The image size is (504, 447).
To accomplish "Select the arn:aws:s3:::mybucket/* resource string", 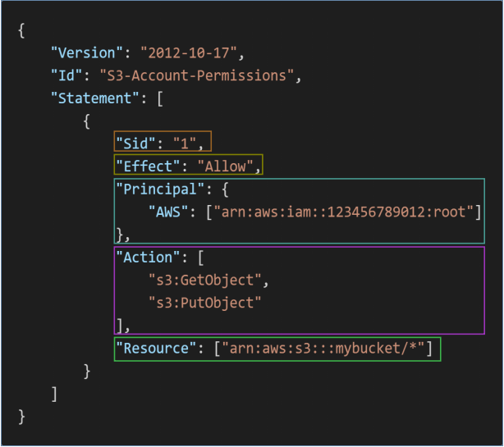I will (324, 349).
